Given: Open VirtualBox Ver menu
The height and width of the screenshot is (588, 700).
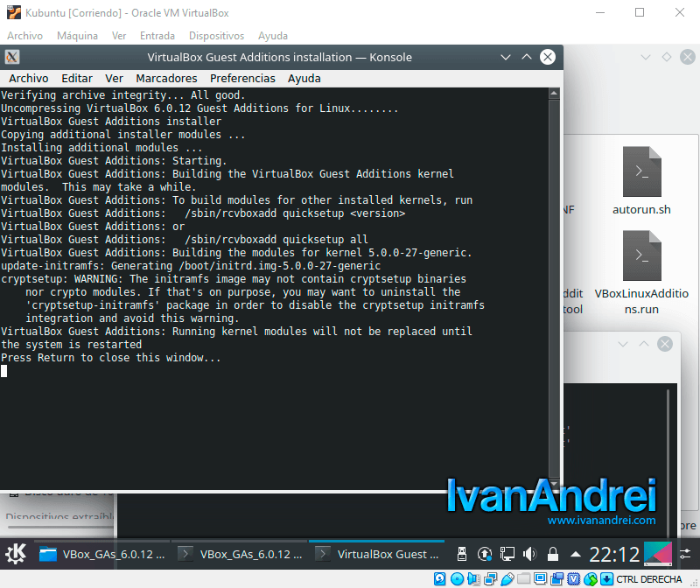Looking at the screenshot, I should click(x=119, y=36).
